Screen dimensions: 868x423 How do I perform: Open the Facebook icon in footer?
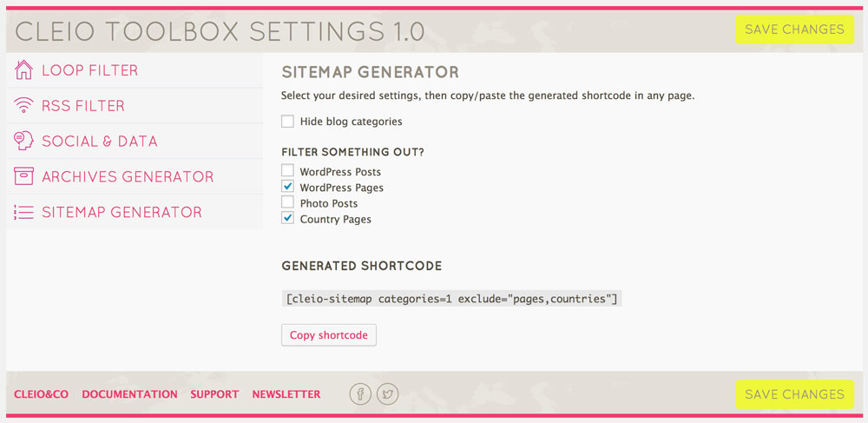point(360,394)
